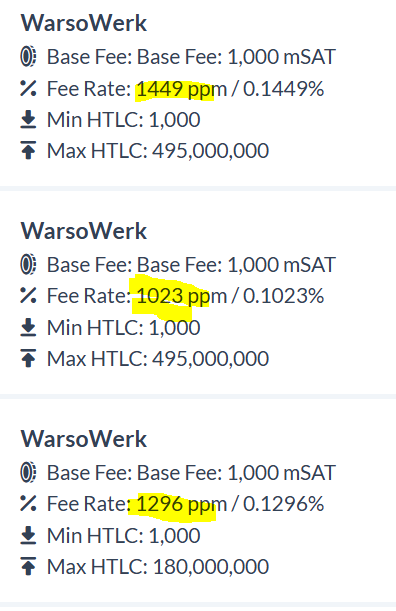Click the percent icon next to 1449 ppm
The image size is (396, 611).
[28, 88]
